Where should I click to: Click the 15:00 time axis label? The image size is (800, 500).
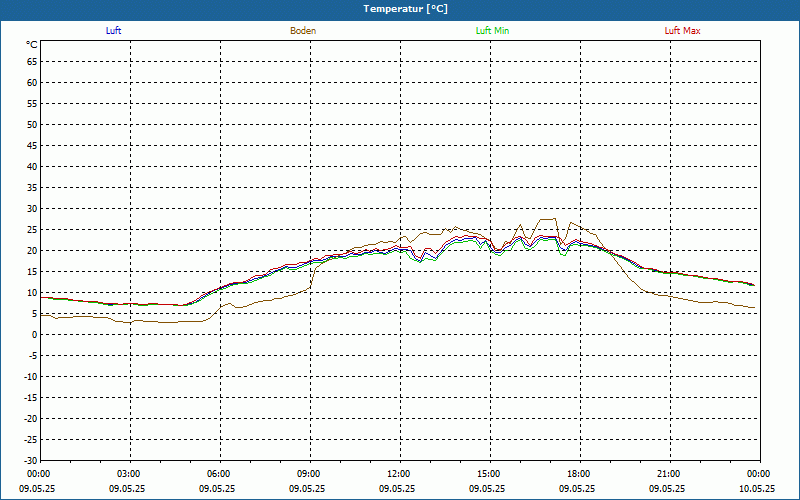[490, 474]
